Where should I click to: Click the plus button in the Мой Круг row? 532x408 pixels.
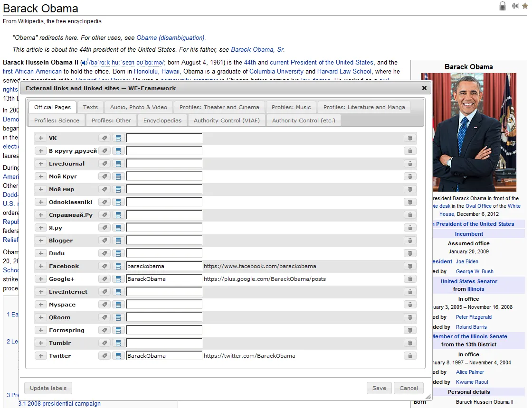(x=41, y=176)
